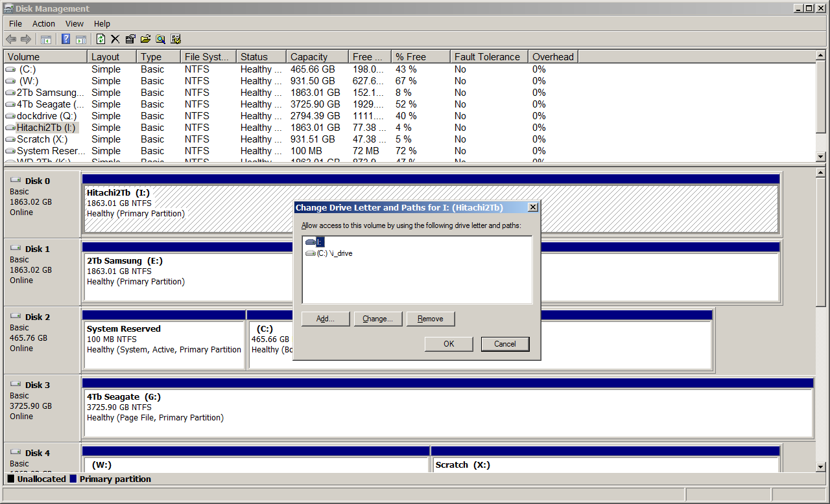This screenshot has height=504, width=830.
Task: Click the Remove button in dialog
Action: (431, 319)
